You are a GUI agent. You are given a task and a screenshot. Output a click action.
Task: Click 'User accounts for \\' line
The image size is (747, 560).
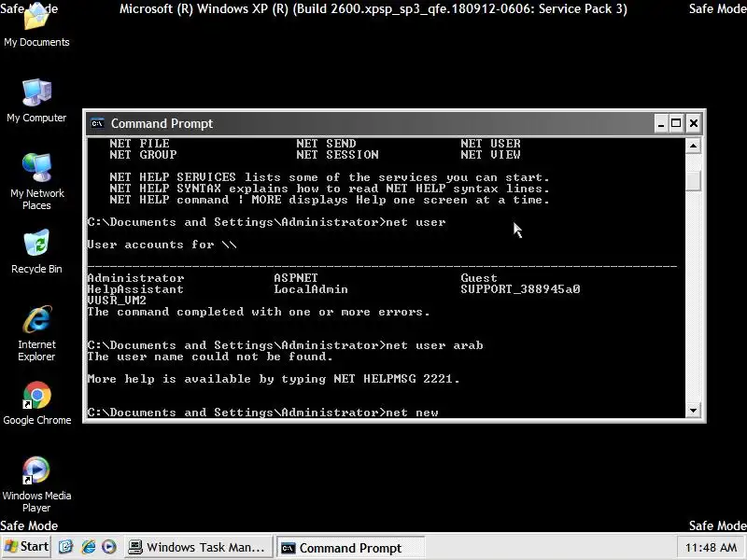coord(162,245)
